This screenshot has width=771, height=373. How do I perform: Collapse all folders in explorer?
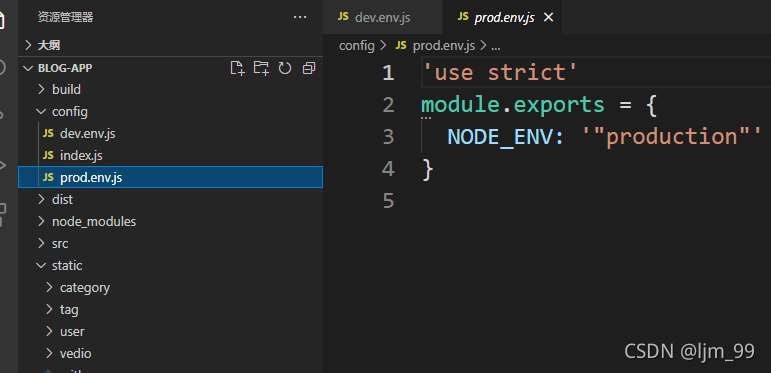pyautogui.click(x=308, y=68)
